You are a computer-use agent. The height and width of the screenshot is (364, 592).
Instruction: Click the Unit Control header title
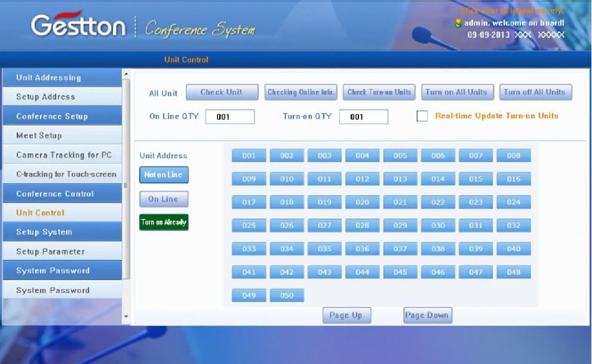pyautogui.click(x=186, y=60)
